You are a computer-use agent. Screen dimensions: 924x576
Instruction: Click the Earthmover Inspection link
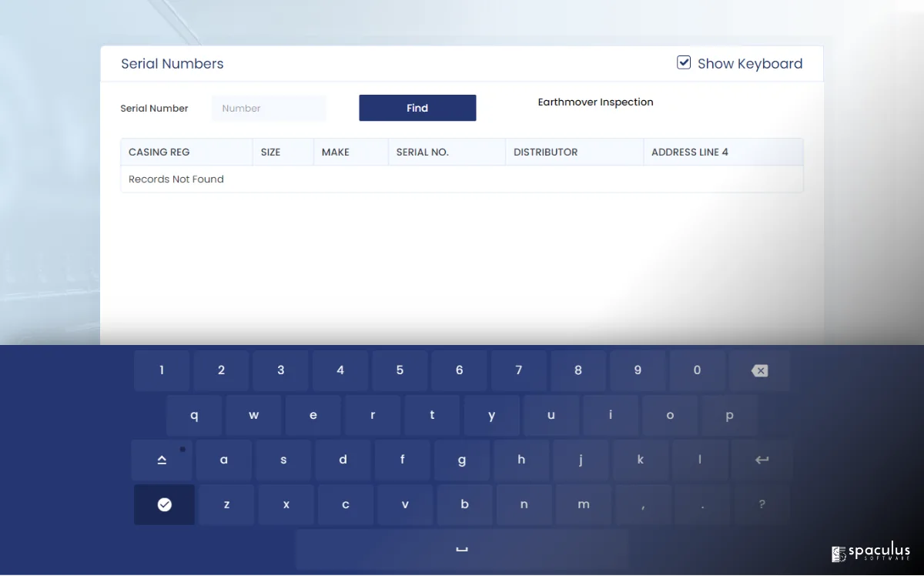click(595, 102)
